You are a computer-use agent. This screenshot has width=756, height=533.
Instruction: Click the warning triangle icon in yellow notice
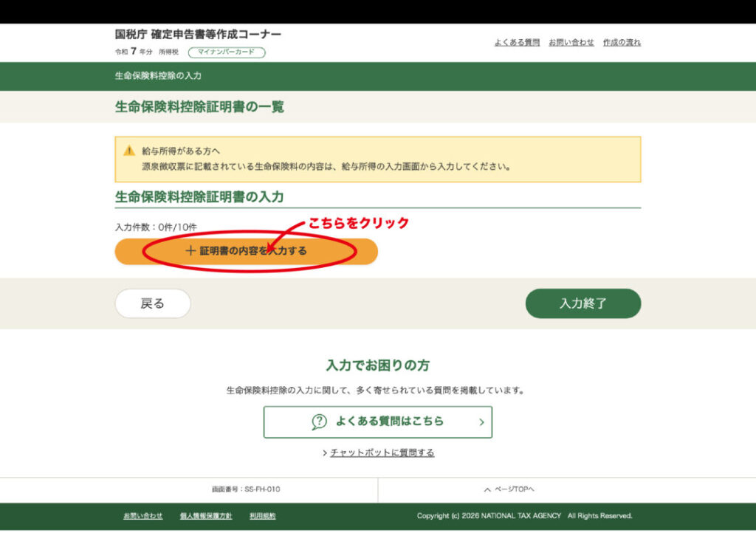(129, 151)
